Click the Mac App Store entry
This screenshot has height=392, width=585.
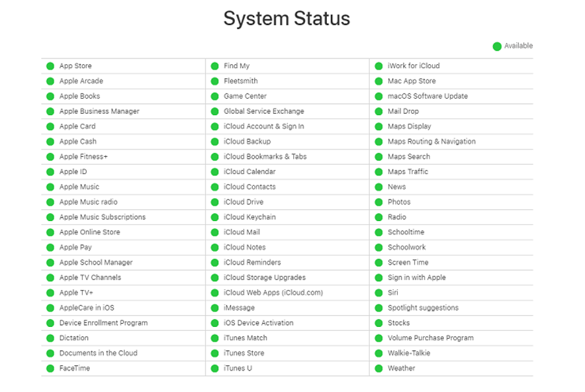tap(411, 81)
